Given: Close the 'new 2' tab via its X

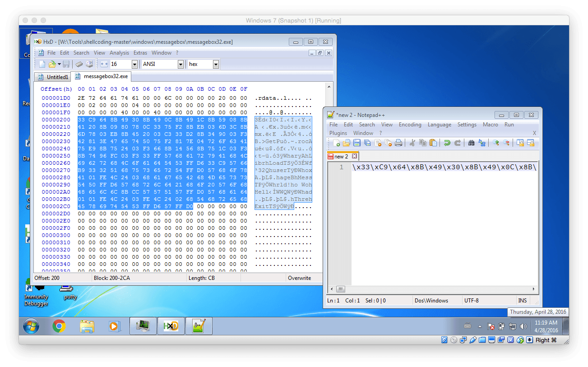Looking at the screenshot, I should [x=354, y=156].
